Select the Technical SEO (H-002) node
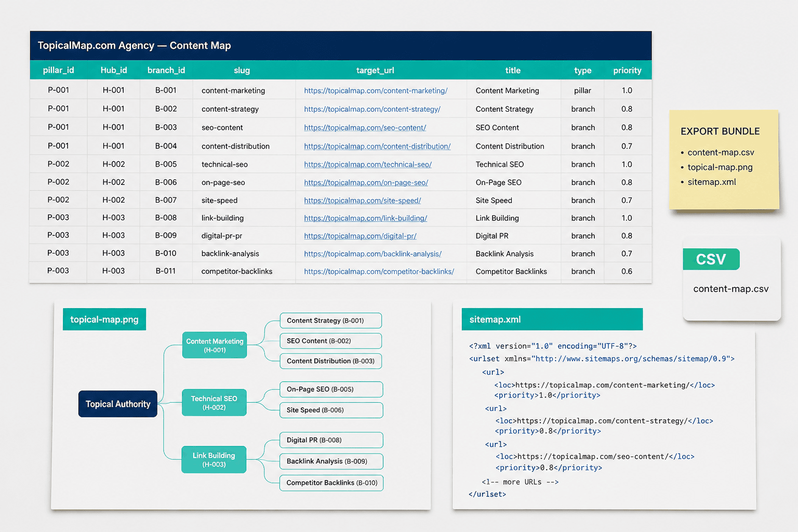This screenshot has width=798, height=532. click(x=214, y=403)
